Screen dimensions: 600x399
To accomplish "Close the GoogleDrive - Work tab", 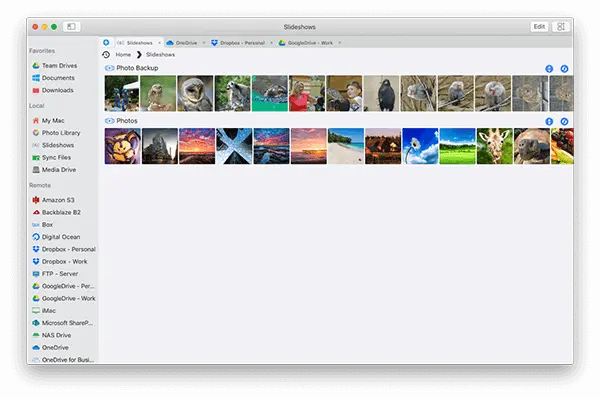I will tap(339, 43).
